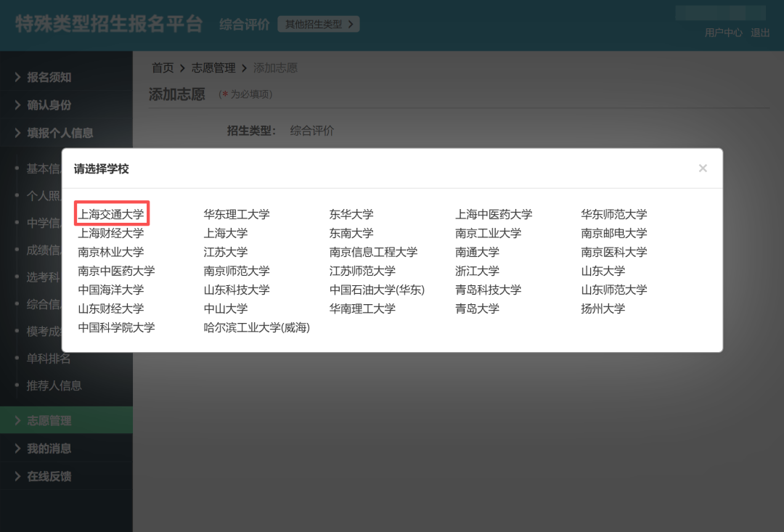
Task: Pick 中国石油大学(华东)
Action: tap(377, 290)
